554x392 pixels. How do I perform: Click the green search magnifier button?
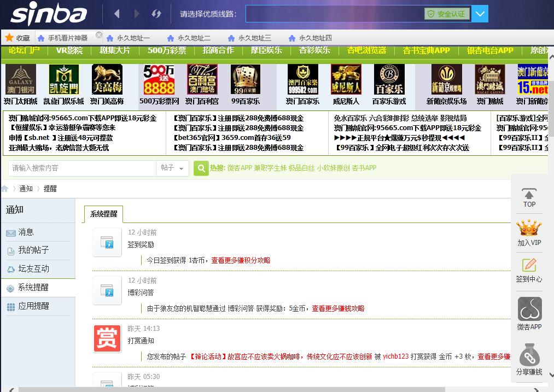point(201,168)
